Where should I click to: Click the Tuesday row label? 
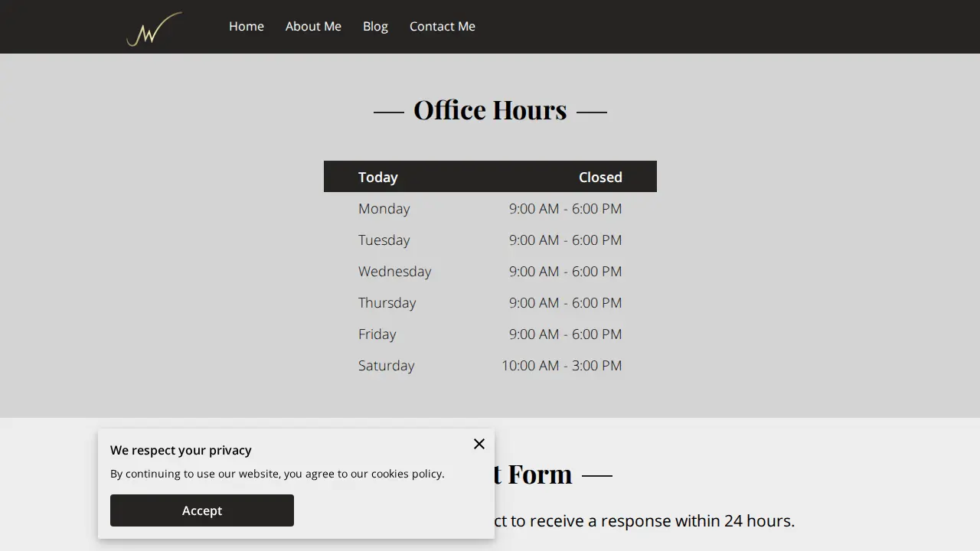click(x=384, y=240)
